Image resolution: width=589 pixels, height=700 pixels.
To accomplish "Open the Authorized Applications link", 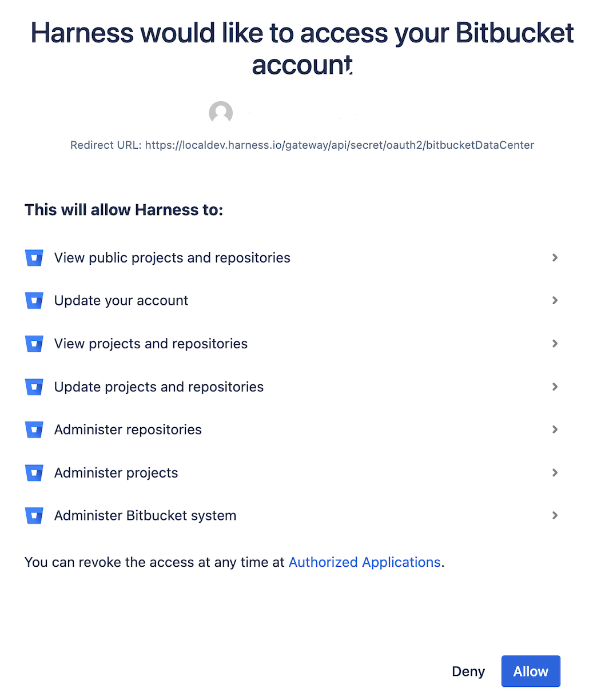I will tap(364, 562).
